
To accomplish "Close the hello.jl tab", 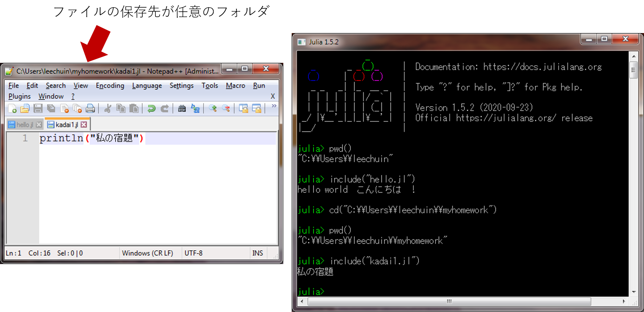I will click(39, 125).
